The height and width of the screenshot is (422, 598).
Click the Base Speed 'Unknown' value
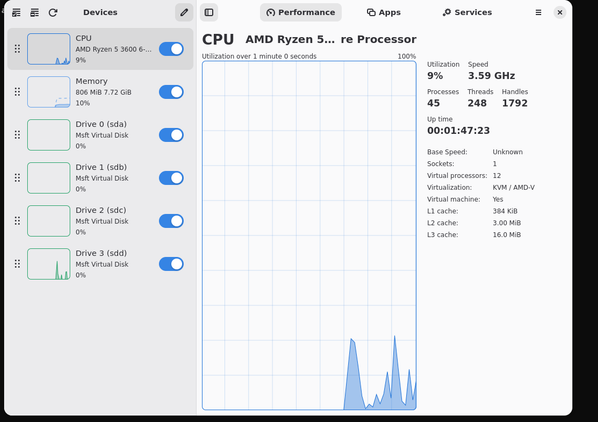click(x=507, y=152)
